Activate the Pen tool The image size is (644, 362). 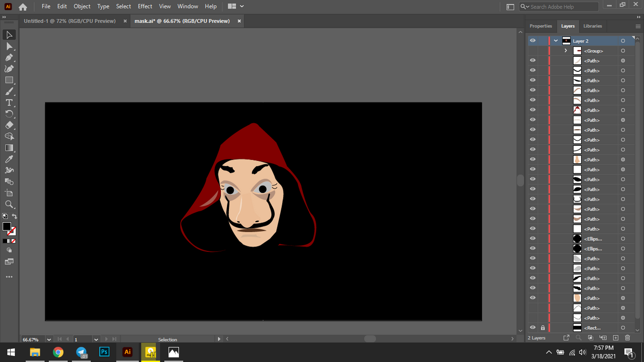9,57
